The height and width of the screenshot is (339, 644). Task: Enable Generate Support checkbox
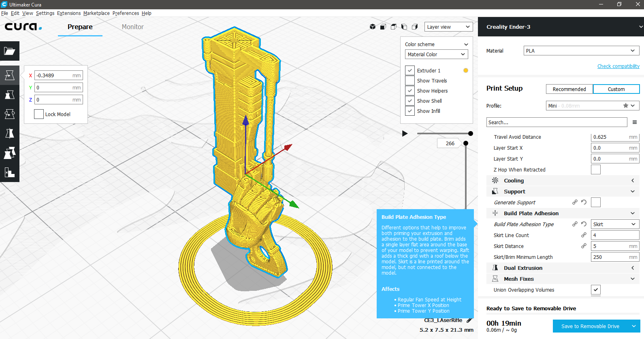[596, 202]
